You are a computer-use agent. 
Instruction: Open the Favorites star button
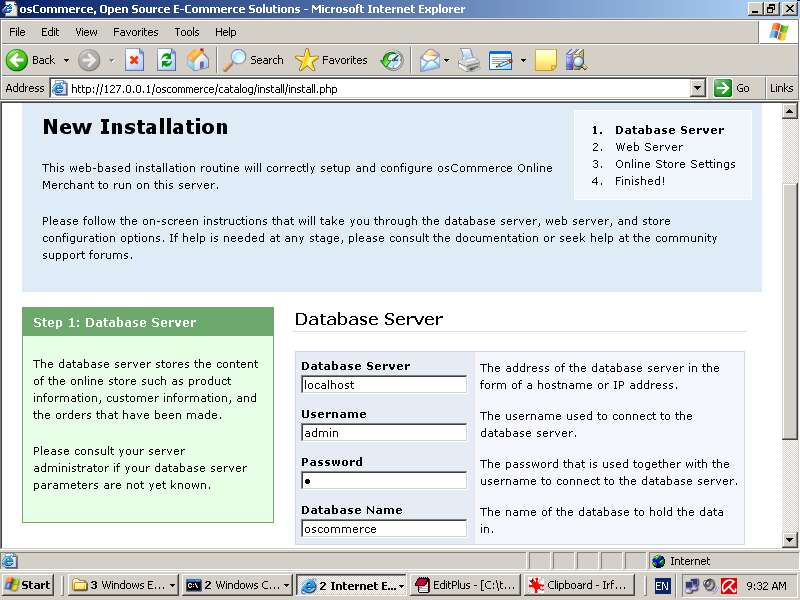coord(333,60)
